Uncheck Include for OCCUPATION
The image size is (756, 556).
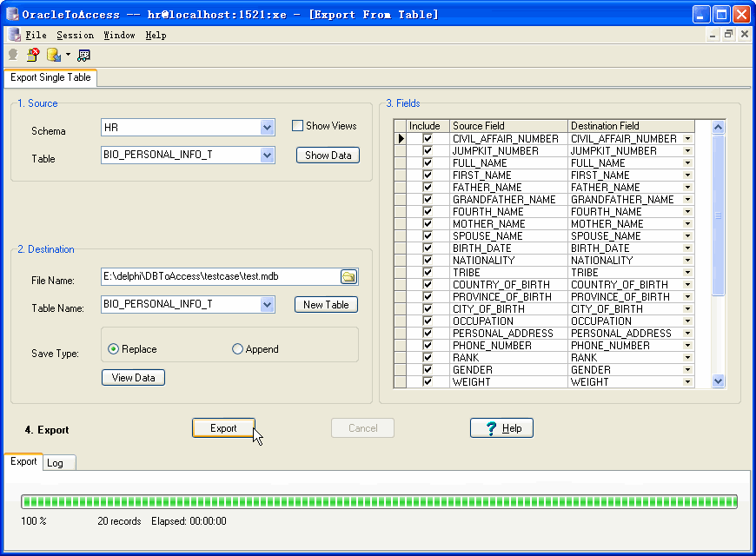(428, 321)
